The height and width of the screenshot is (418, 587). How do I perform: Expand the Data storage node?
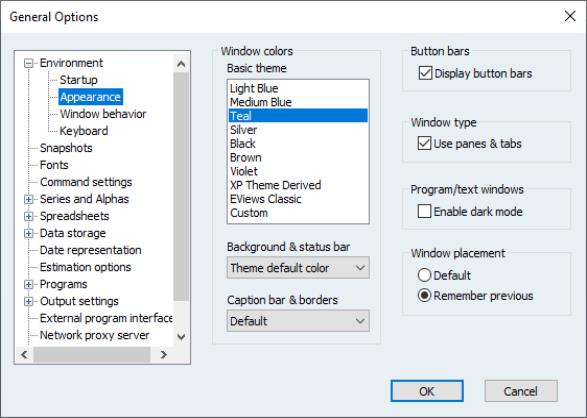pos(28,234)
